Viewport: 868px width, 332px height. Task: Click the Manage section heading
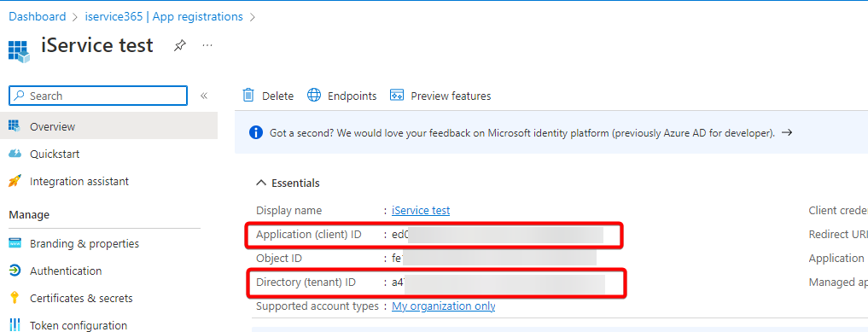(29, 214)
